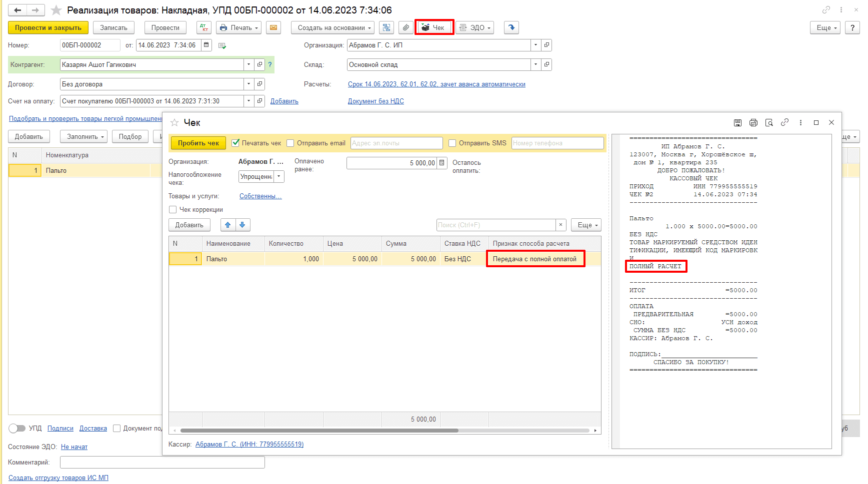Click the paperclip attachments icon
Image resolution: width=868 pixels, height=484 pixels.
coord(405,27)
